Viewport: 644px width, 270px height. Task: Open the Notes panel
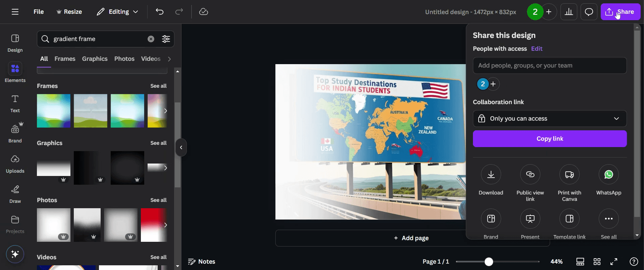click(x=202, y=262)
